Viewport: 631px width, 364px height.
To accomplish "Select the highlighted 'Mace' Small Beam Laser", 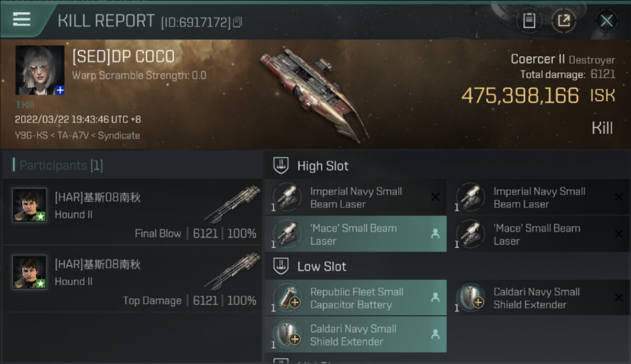I will click(355, 234).
